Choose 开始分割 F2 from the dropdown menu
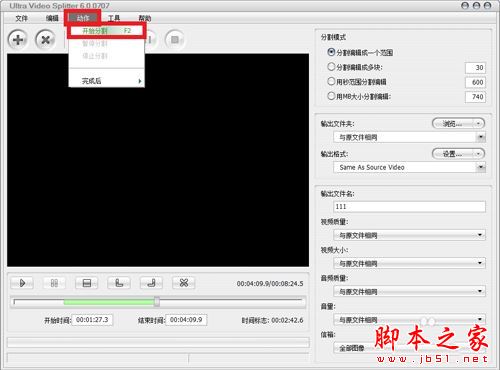The width and height of the screenshot is (500, 370). coord(107,31)
